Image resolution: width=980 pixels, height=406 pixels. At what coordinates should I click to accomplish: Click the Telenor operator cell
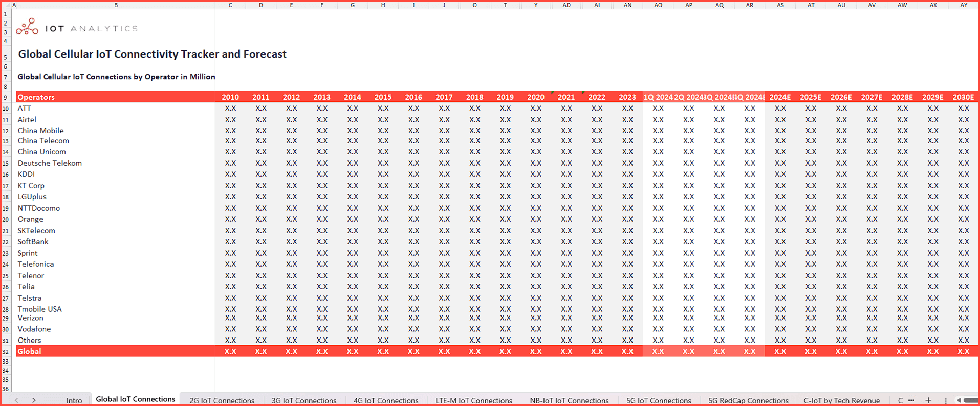116,276
